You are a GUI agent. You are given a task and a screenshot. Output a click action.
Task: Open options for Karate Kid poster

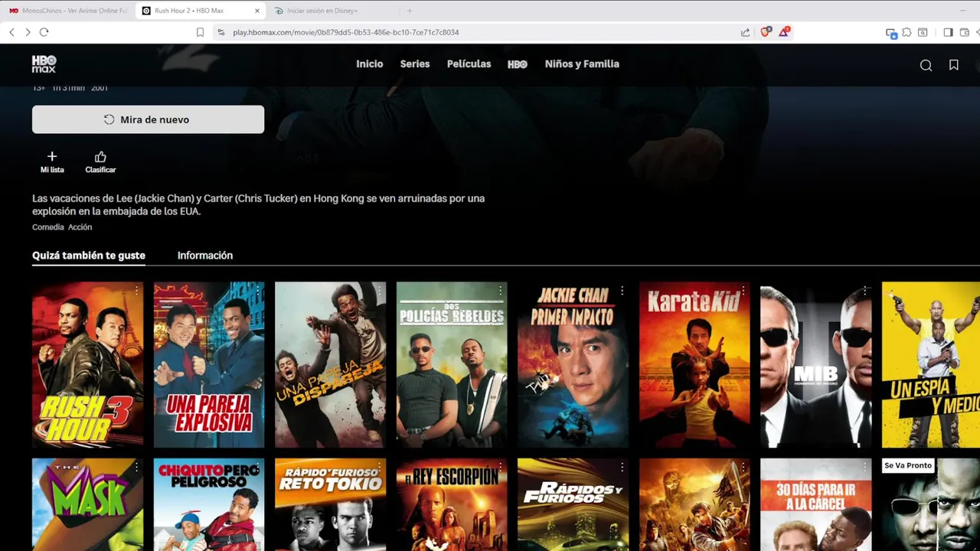743,291
